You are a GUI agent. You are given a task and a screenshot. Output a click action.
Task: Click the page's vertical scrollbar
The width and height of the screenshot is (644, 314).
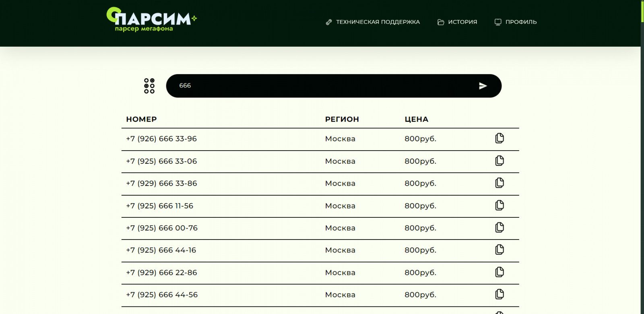[642, 161]
